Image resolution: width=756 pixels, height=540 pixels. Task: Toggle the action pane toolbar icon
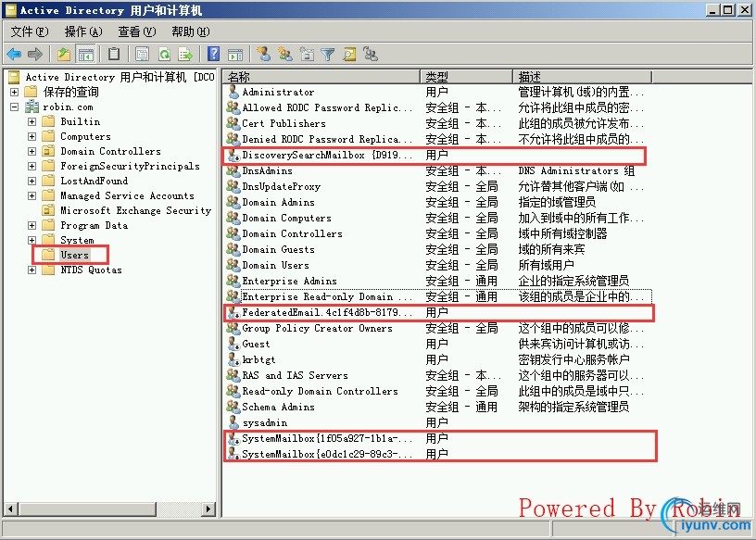pos(235,55)
